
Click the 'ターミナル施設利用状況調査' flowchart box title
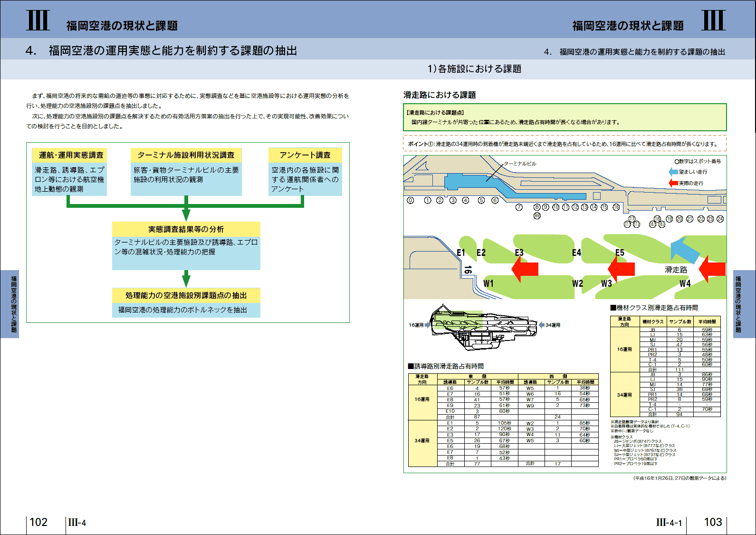click(186, 155)
